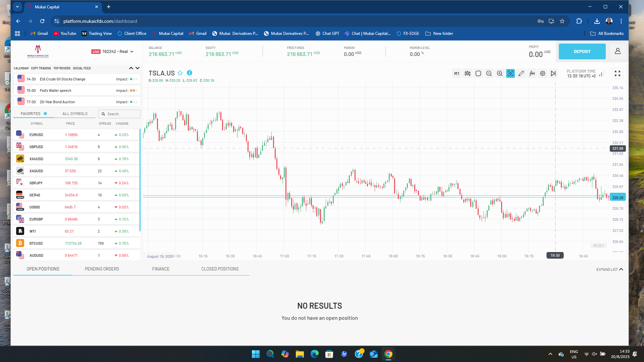
Task: Select XAUUSD gold symbol row
Action: click(76, 159)
